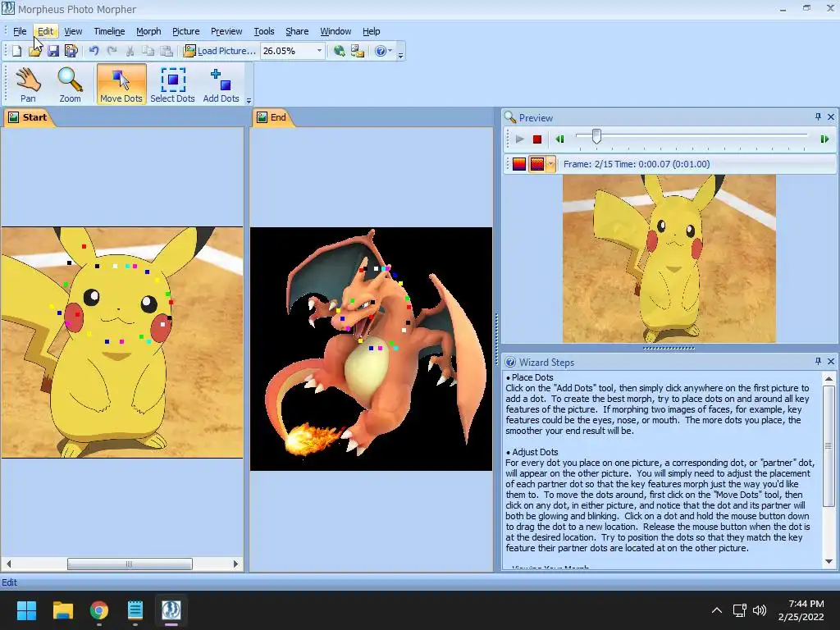Click the Redo arrow icon

[112, 51]
